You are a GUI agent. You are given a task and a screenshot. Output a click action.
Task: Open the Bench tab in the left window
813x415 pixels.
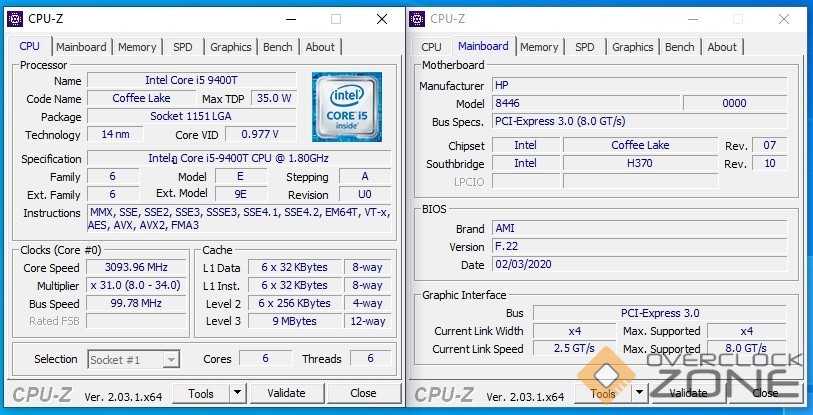coord(278,47)
